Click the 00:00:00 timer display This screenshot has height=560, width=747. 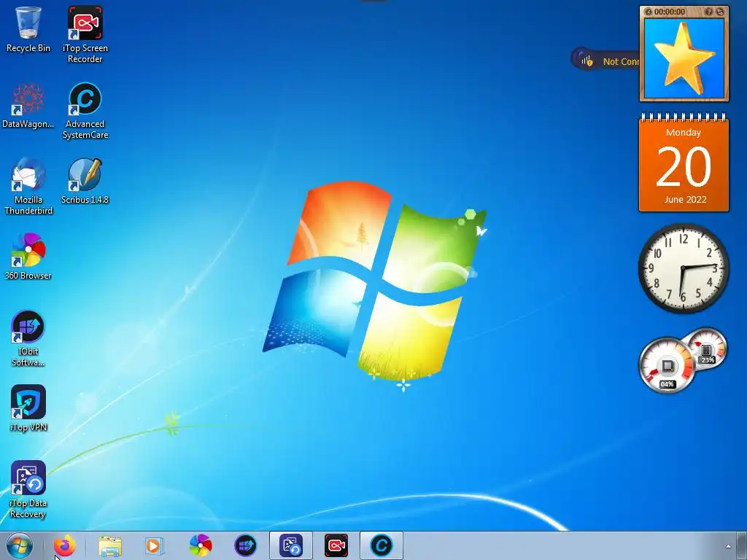[x=670, y=12]
